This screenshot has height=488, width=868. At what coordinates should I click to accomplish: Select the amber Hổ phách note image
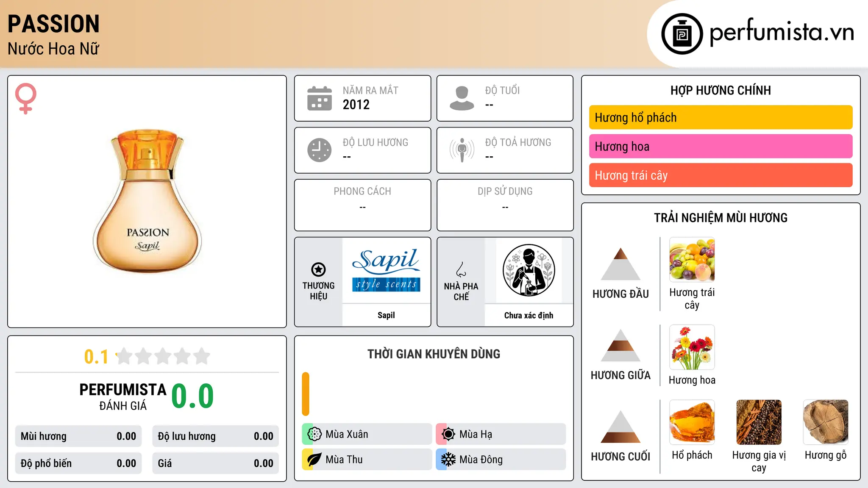tap(692, 422)
